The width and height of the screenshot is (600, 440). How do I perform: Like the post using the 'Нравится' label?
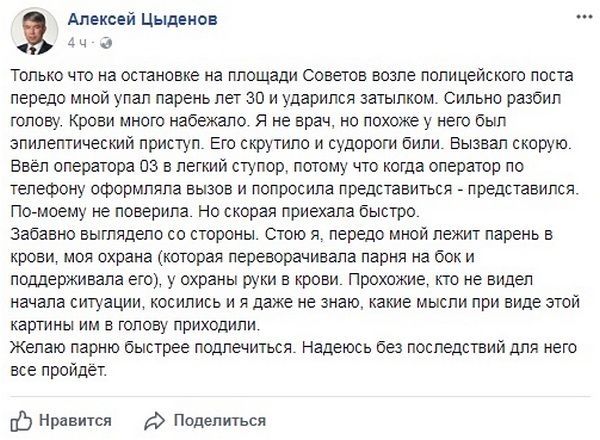(75, 420)
